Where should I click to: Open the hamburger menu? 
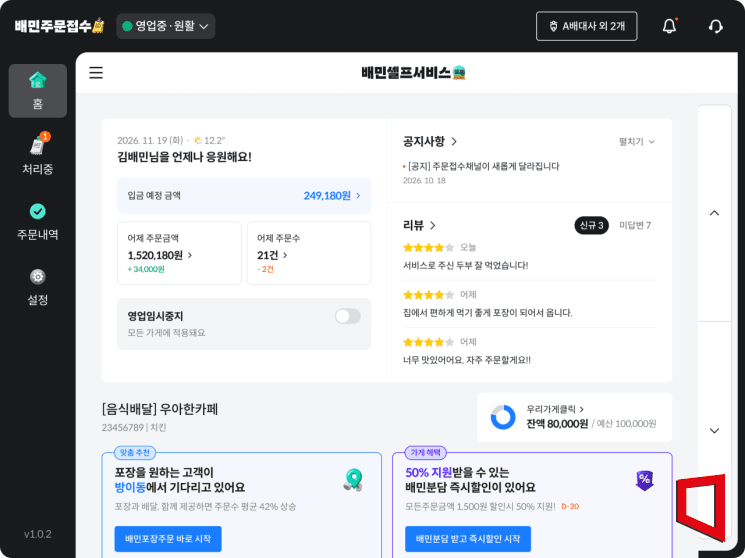click(96, 73)
